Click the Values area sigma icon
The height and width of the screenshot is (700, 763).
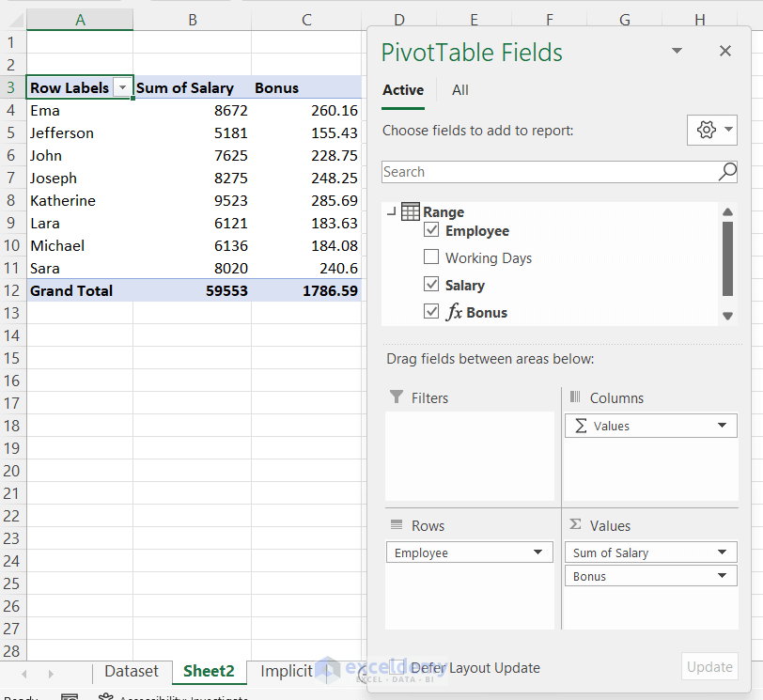point(573,525)
